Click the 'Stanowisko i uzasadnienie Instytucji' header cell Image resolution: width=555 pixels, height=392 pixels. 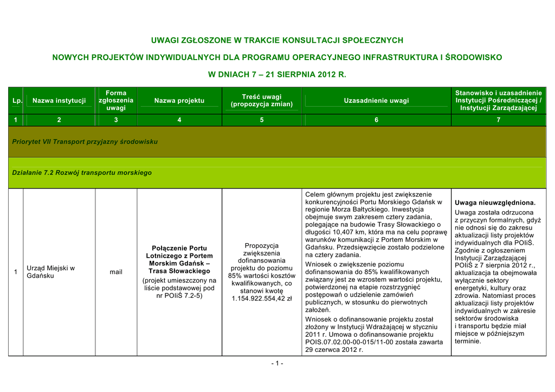pos(498,101)
